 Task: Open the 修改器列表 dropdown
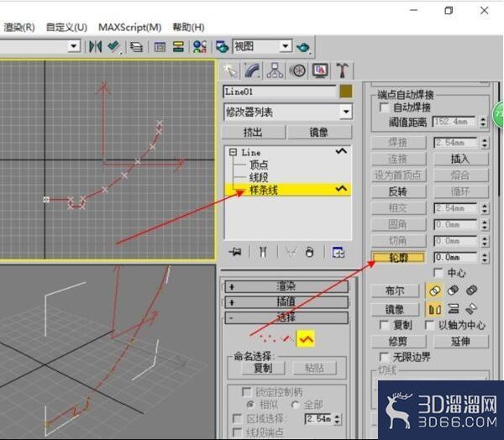pyautogui.click(x=346, y=112)
